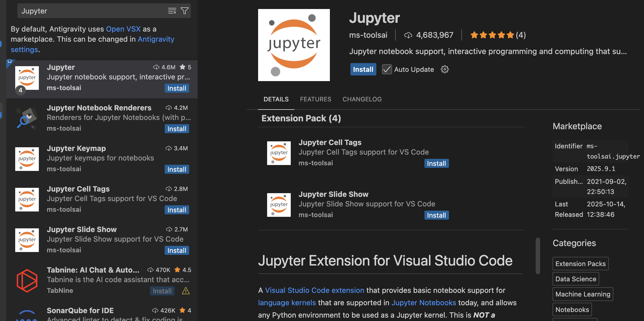Click the Jupyter Notebook Renderers extension icon
This screenshot has width=644, height=321.
[x=27, y=118]
